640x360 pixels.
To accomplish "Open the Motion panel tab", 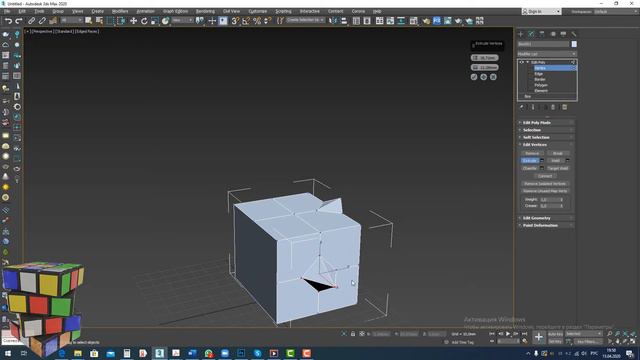I will click(x=553, y=34).
